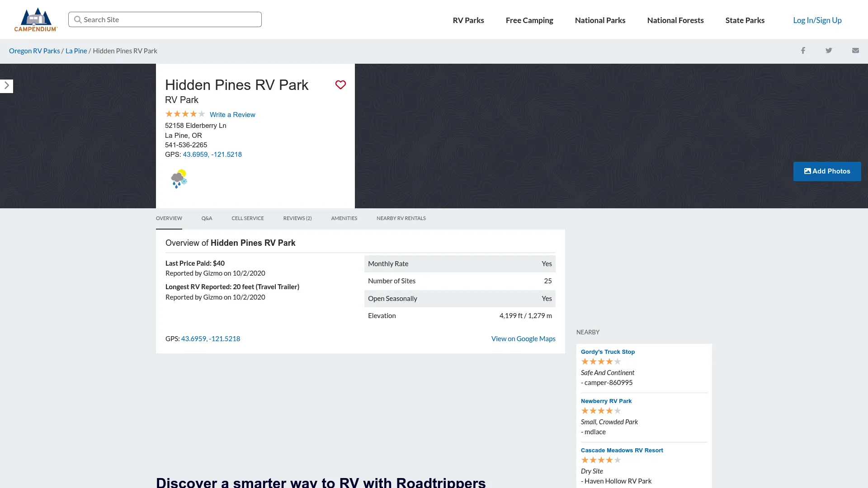Click the Add Photos button

point(827,171)
